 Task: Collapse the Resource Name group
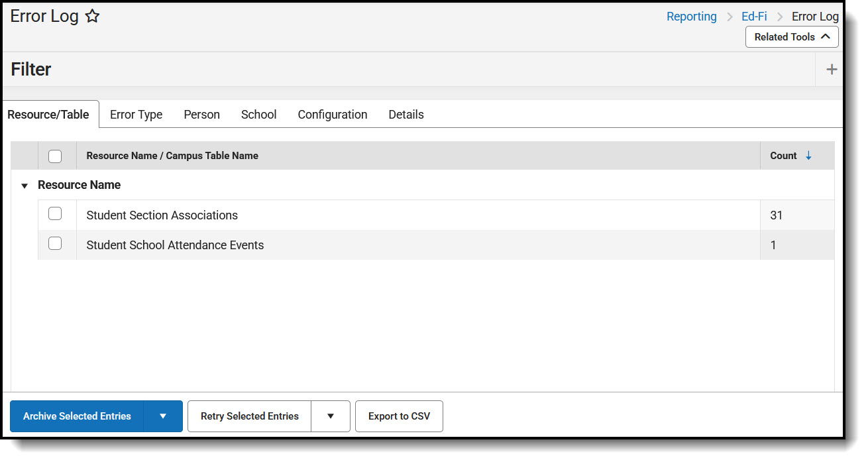(24, 186)
